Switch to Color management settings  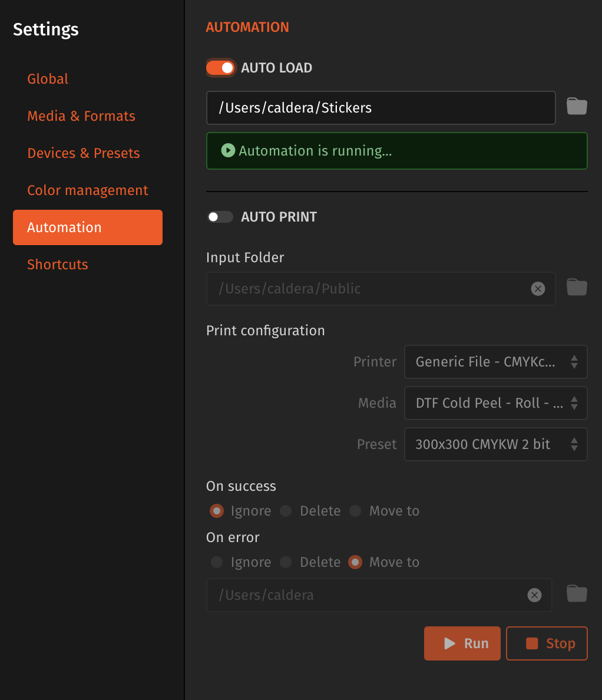(x=87, y=190)
